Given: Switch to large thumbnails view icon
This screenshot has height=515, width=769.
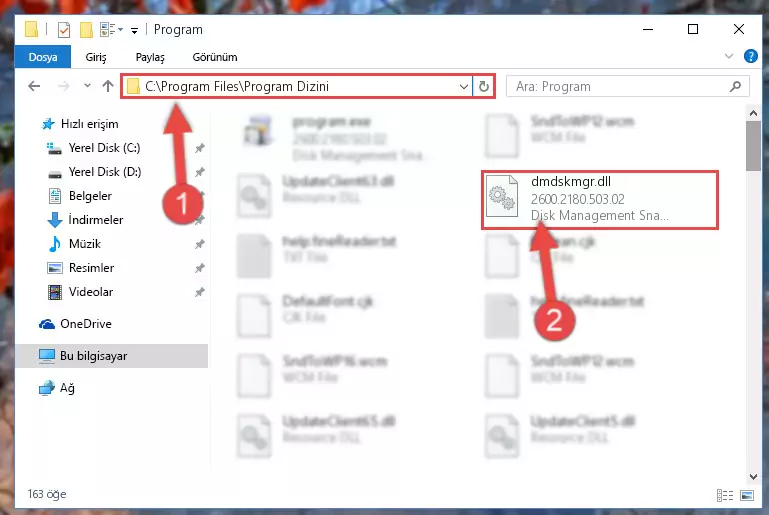Looking at the screenshot, I should pyautogui.click(x=747, y=495).
